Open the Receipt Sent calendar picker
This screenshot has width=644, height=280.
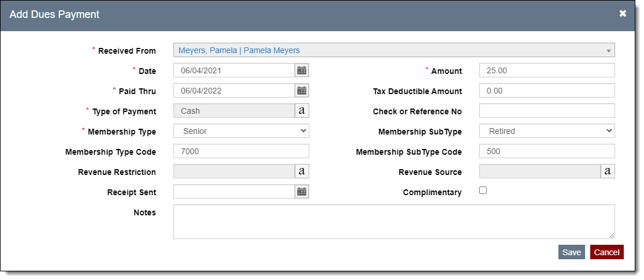pos(302,192)
